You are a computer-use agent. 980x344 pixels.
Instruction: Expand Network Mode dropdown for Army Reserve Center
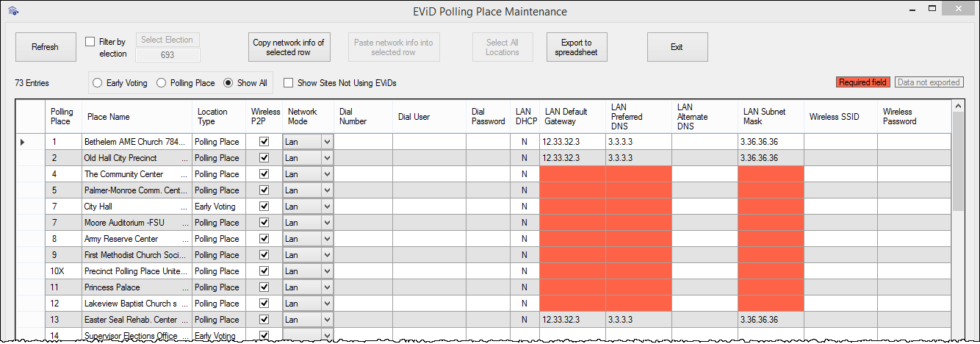[x=327, y=239]
